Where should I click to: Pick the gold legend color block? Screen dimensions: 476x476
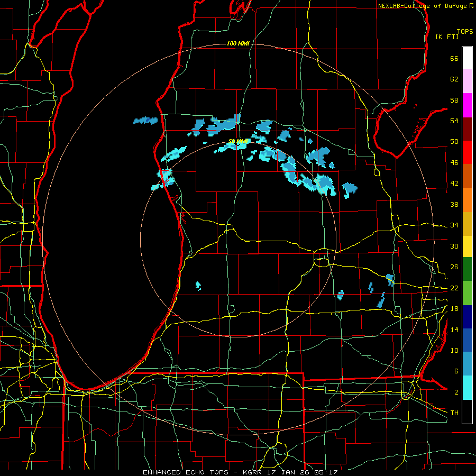(x=467, y=224)
